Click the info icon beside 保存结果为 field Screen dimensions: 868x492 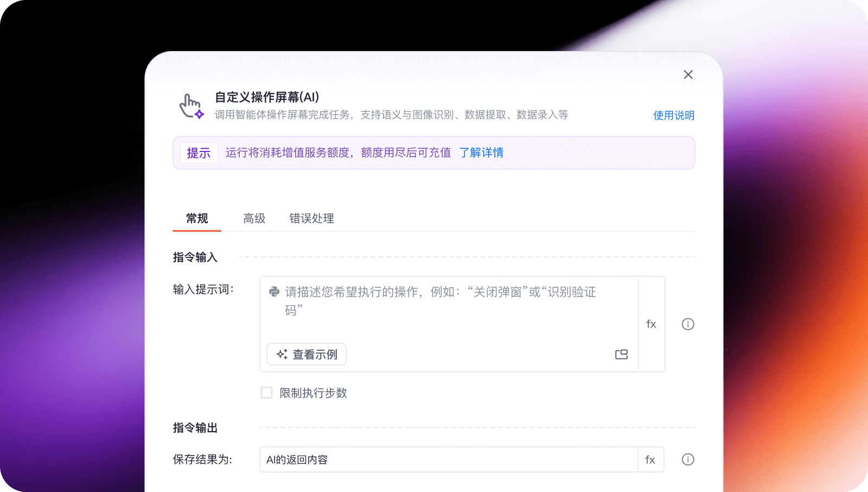(x=687, y=460)
